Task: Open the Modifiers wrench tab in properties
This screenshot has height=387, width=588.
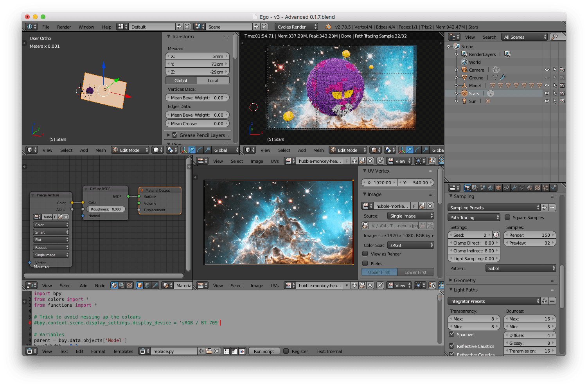Action: pos(514,188)
